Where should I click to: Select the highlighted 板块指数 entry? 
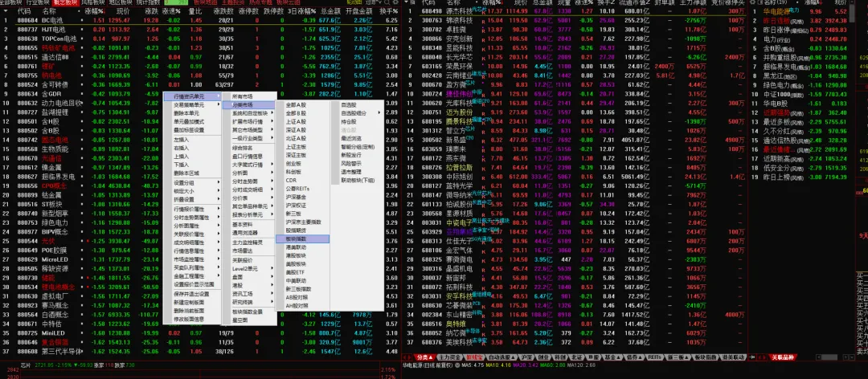(x=302, y=238)
